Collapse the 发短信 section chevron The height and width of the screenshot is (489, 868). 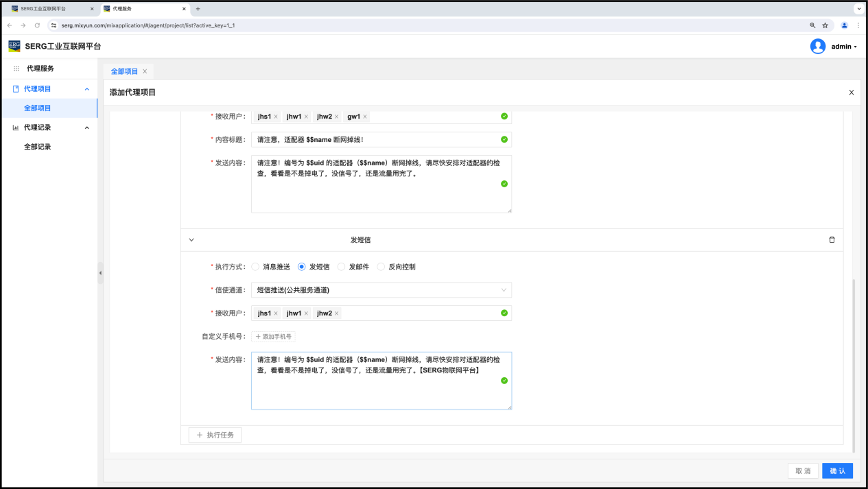(191, 240)
